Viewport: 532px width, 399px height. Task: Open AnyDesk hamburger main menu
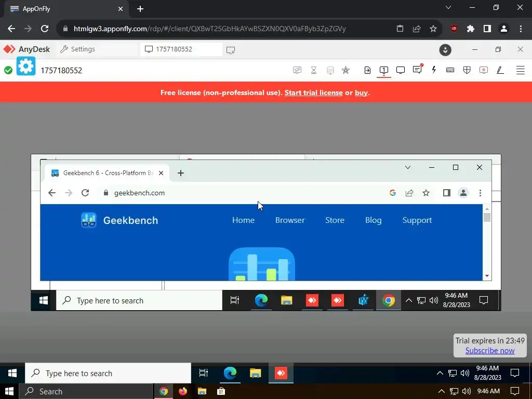521,70
